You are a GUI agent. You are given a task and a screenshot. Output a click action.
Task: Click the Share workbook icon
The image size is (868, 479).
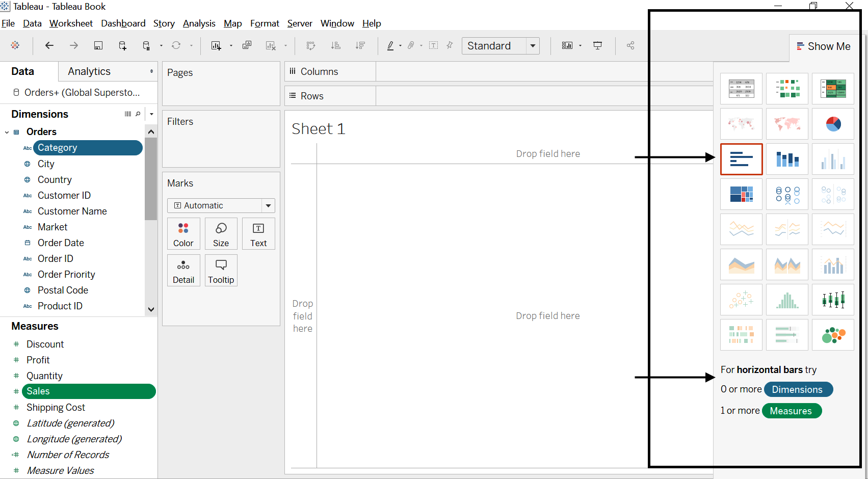click(x=630, y=45)
